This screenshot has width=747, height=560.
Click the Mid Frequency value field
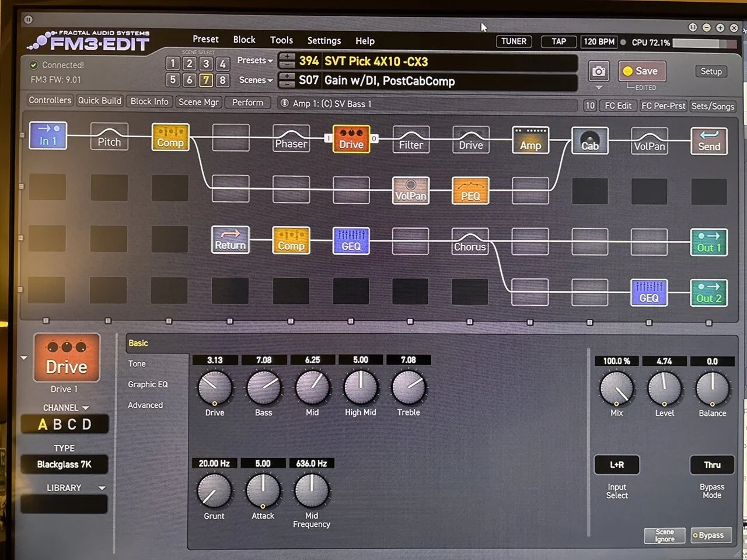coord(311,463)
